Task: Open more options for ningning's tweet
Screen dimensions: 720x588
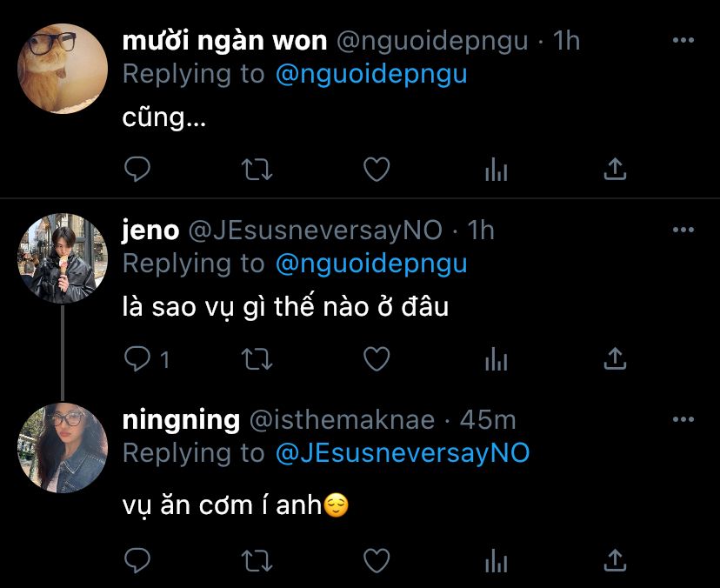Action: click(x=683, y=419)
